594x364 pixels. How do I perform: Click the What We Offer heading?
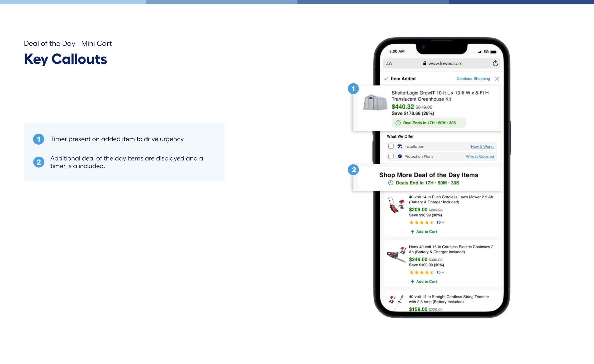(400, 136)
